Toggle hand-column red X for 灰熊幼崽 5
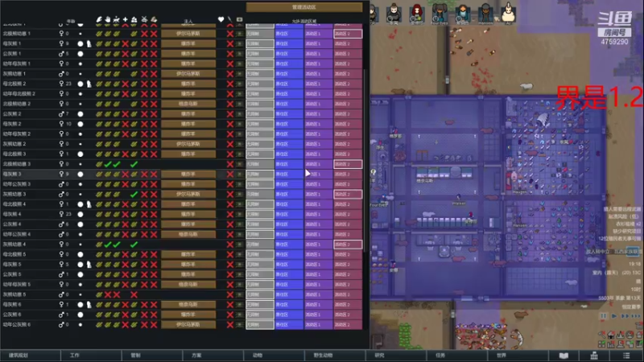 pos(108,294)
